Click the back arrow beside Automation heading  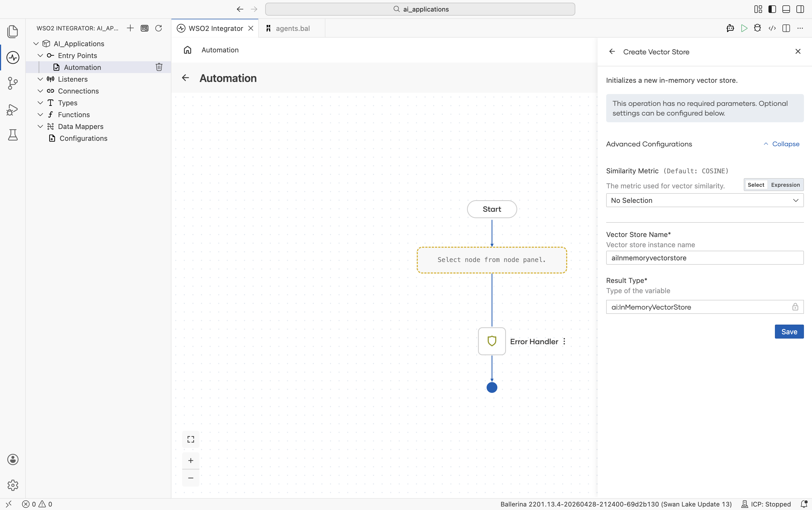185,78
